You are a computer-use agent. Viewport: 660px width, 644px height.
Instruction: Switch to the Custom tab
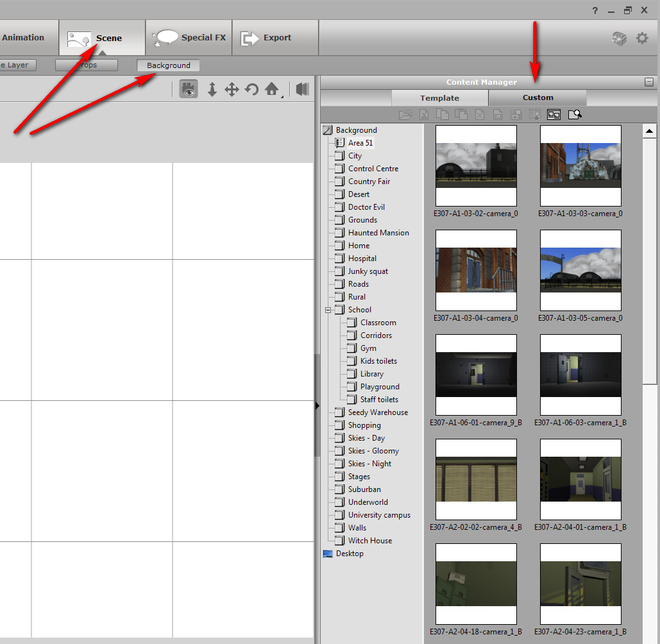(537, 97)
